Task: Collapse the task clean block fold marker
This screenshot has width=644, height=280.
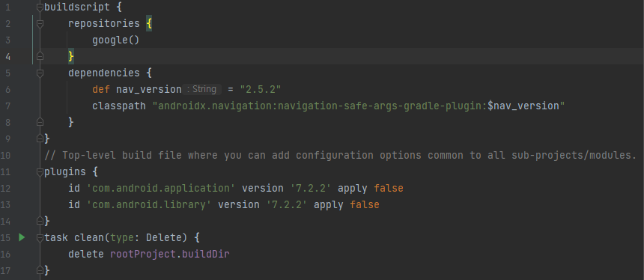Action: coord(40,237)
